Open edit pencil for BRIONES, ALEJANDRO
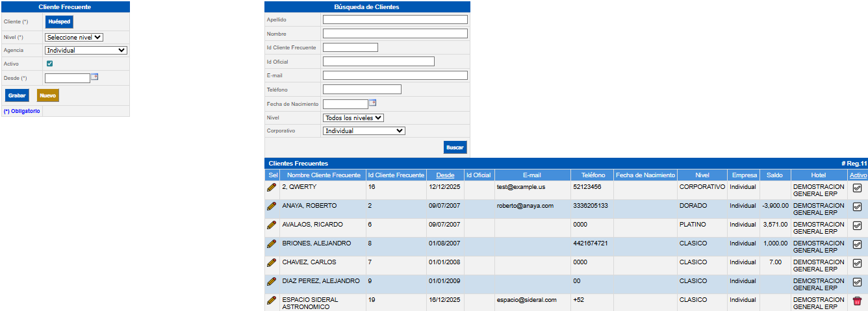This screenshot has height=311, width=868. click(272, 243)
